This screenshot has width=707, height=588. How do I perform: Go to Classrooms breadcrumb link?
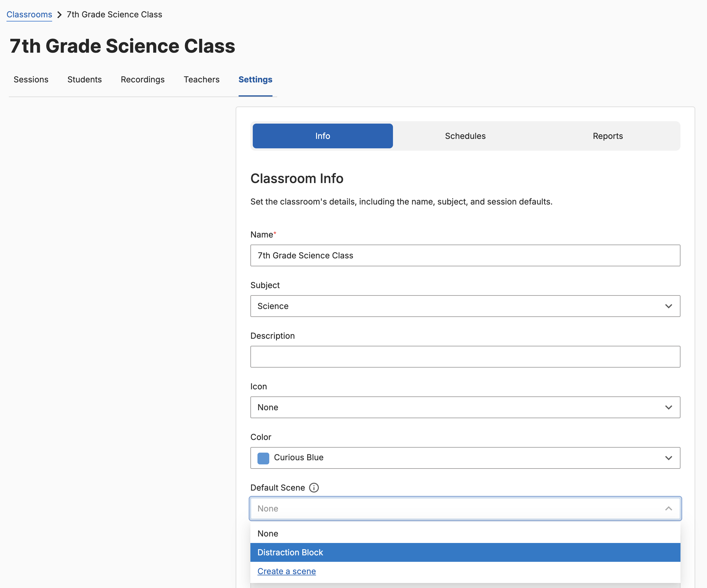pos(29,15)
